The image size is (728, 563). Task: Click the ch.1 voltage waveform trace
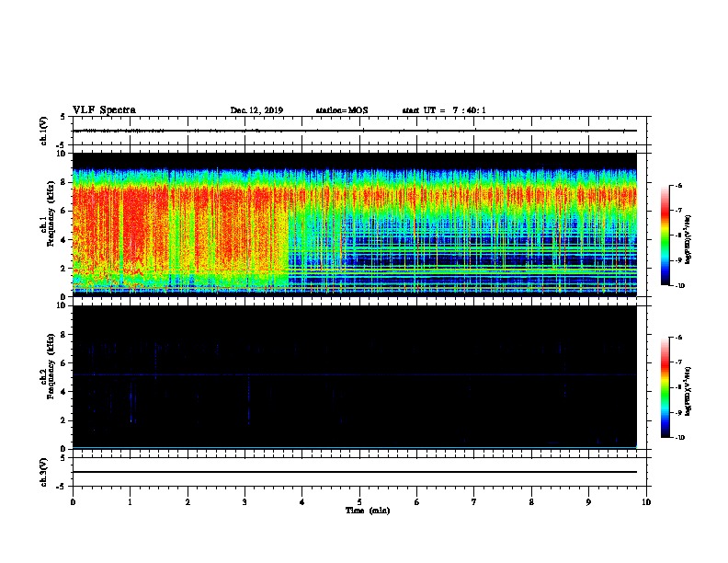[x=355, y=131]
